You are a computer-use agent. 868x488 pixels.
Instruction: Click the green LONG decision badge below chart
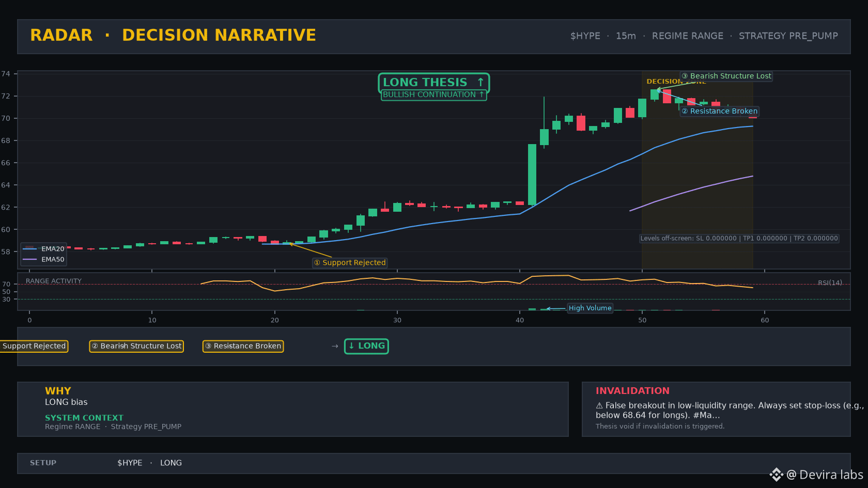(366, 346)
